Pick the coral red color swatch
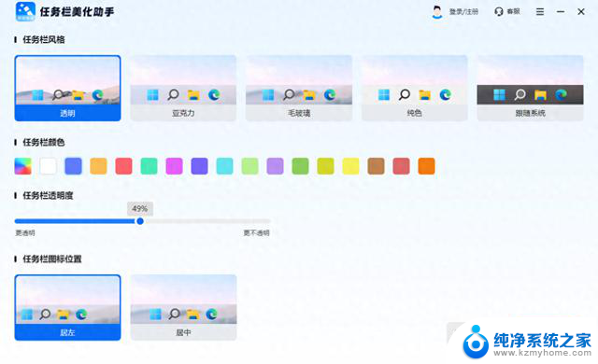 (123, 166)
